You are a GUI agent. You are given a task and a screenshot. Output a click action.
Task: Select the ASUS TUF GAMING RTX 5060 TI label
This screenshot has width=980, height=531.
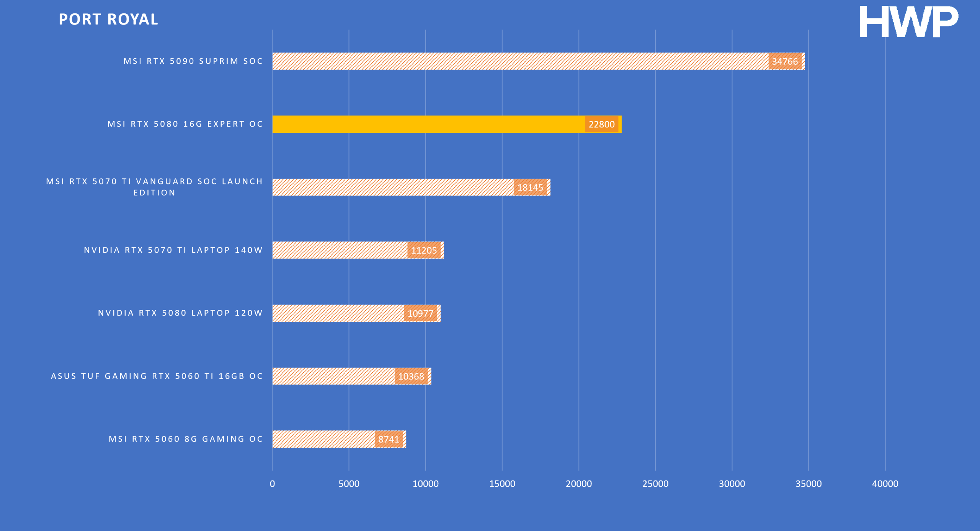157,376
